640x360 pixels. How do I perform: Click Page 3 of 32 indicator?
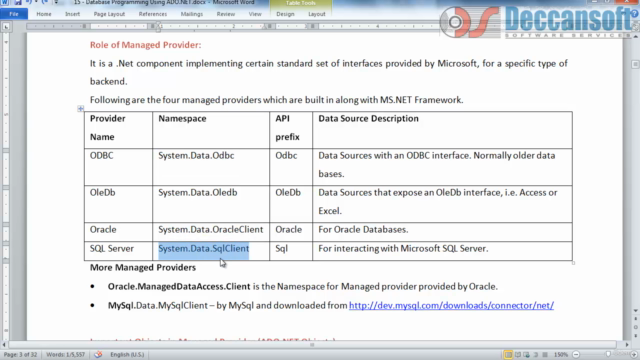click(x=20, y=354)
